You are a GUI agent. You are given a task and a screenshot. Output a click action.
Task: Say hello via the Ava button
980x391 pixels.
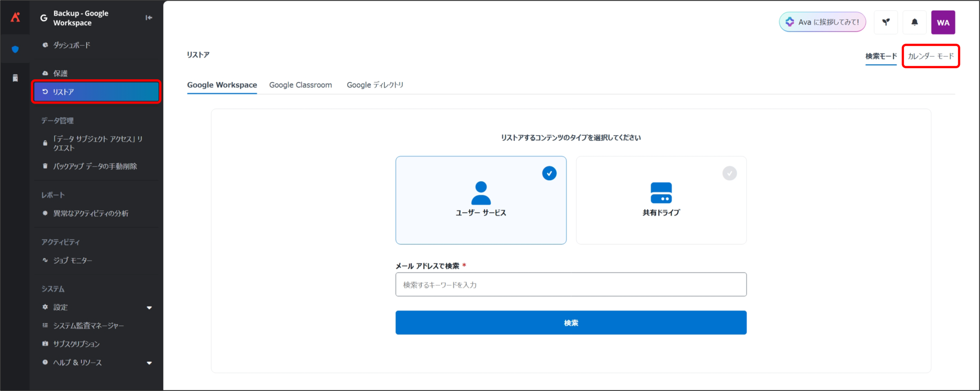(822, 22)
